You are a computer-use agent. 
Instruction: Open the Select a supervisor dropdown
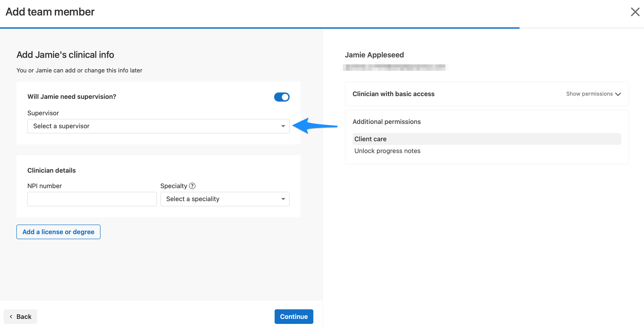tap(158, 126)
